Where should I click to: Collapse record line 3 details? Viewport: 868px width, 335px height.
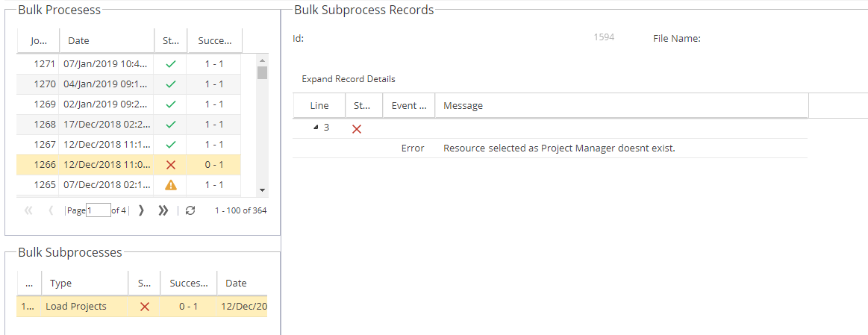pyautogui.click(x=316, y=128)
